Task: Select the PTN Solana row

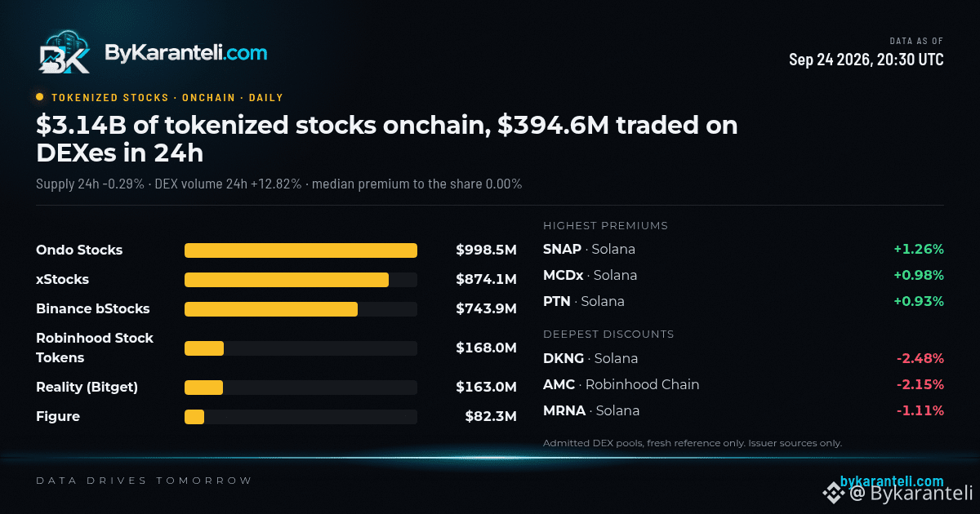Action: pos(743,301)
